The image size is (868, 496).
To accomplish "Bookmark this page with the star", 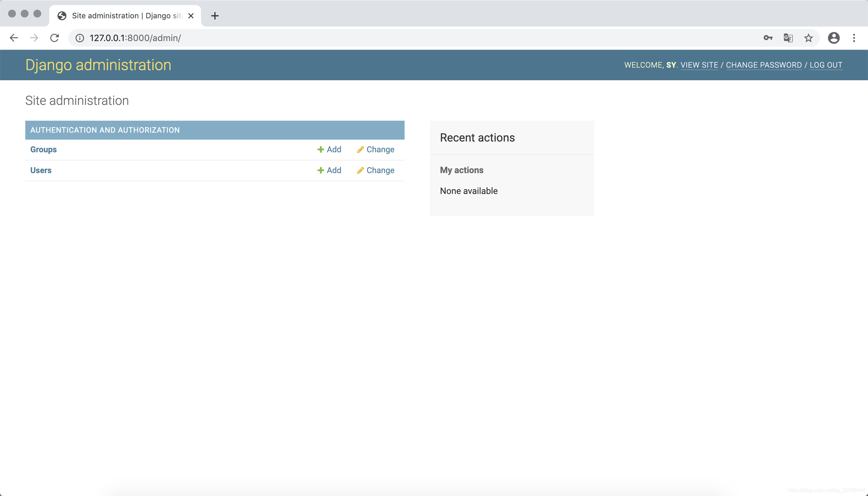I will pyautogui.click(x=808, y=38).
